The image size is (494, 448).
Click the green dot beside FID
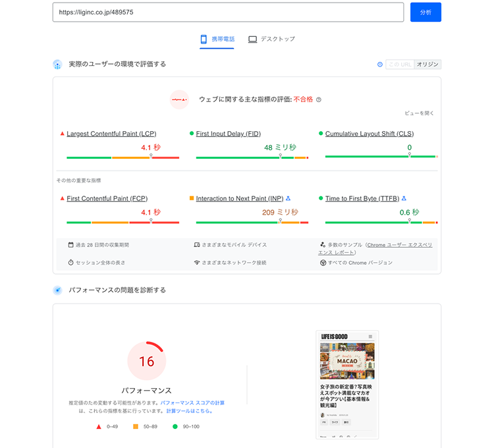coord(192,133)
